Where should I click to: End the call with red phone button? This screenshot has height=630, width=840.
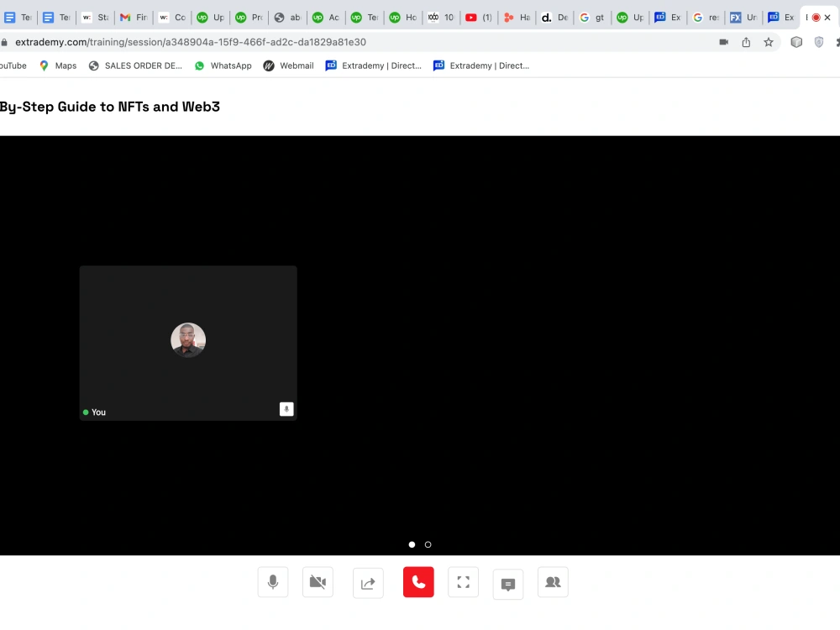[418, 582]
